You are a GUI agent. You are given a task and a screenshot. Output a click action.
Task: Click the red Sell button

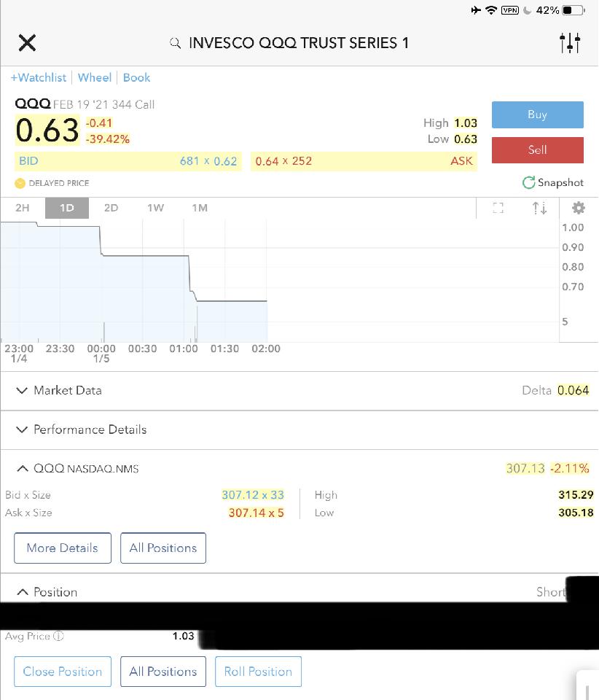pyautogui.click(x=538, y=150)
